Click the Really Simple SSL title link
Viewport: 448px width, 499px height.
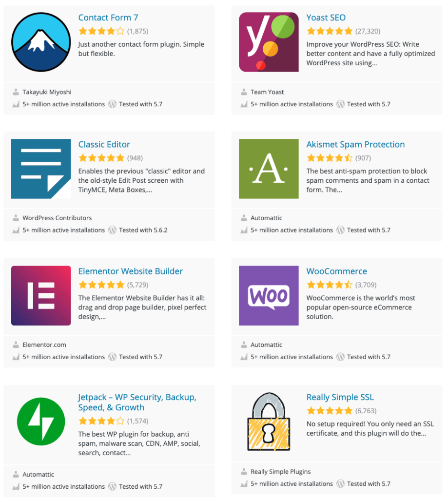click(x=340, y=397)
